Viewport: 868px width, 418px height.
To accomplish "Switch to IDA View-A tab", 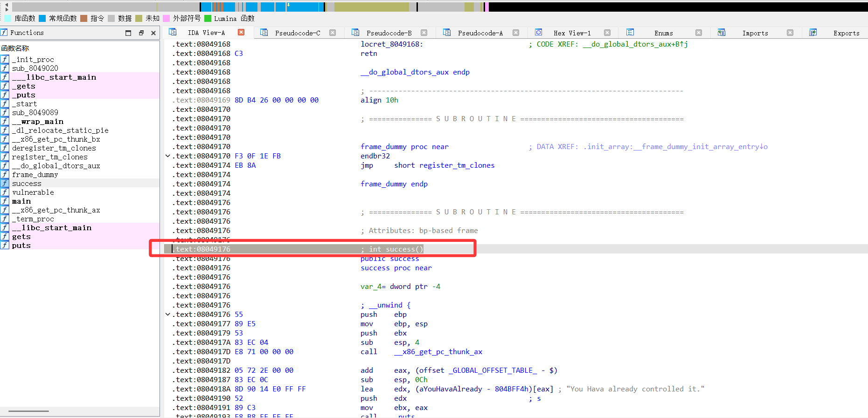I will click(x=206, y=33).
